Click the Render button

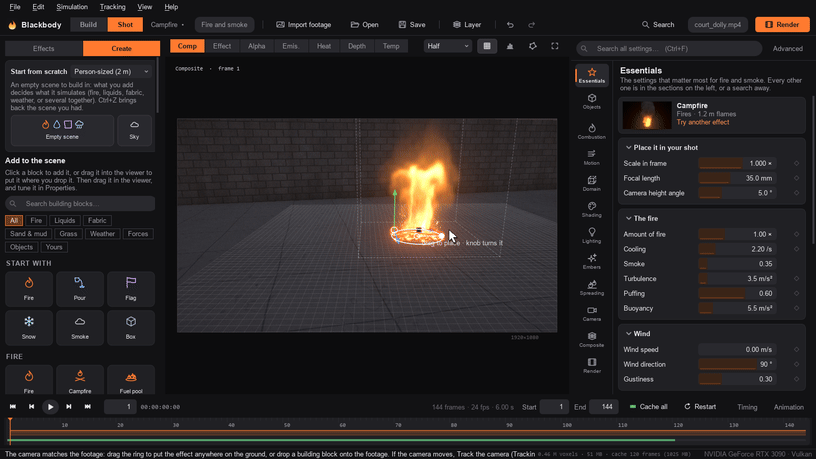click(x=782, y=24)
